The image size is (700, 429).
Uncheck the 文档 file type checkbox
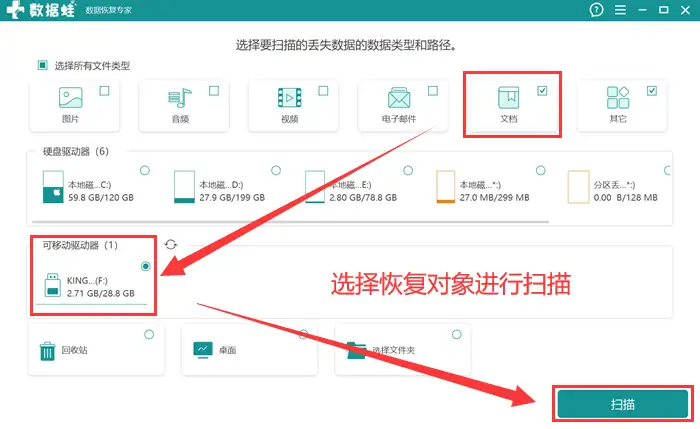(542, 91)
